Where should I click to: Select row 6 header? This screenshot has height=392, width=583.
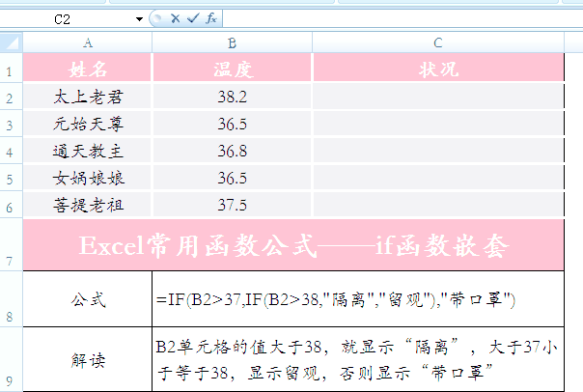[x=10, y=205]
